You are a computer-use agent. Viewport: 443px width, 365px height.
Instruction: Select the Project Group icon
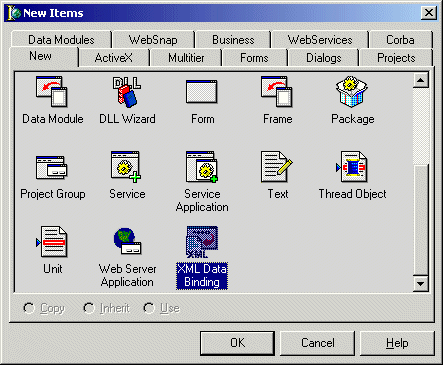point(52,167)
